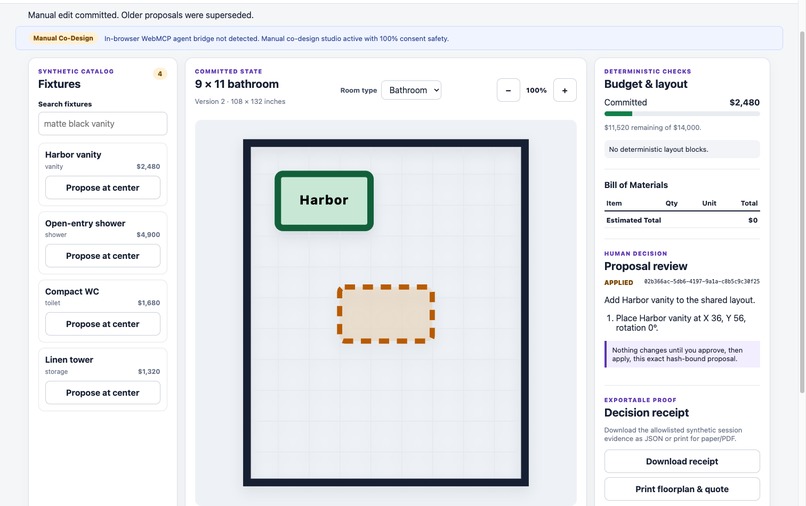Click the 'Nothing changes until you approve' note

tap(683, 354)
